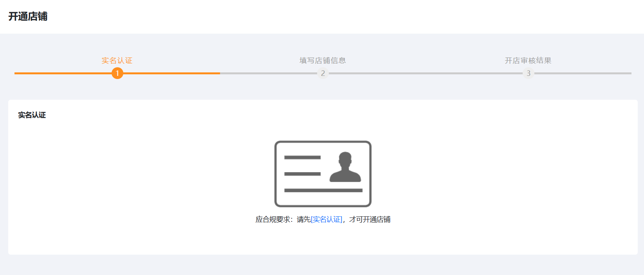Click the orange progress bar right of step 1
This screenshot has width=644, height=275.
tap(171, 73)
